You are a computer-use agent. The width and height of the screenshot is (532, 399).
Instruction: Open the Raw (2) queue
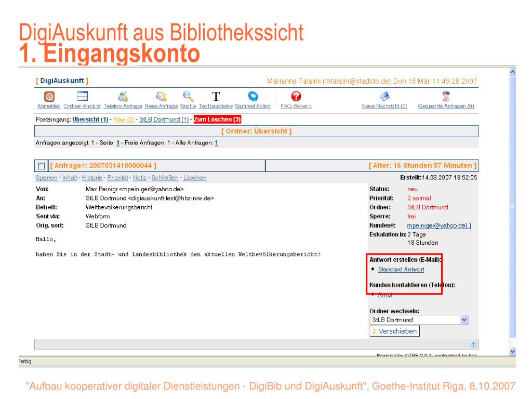[124, 119]
